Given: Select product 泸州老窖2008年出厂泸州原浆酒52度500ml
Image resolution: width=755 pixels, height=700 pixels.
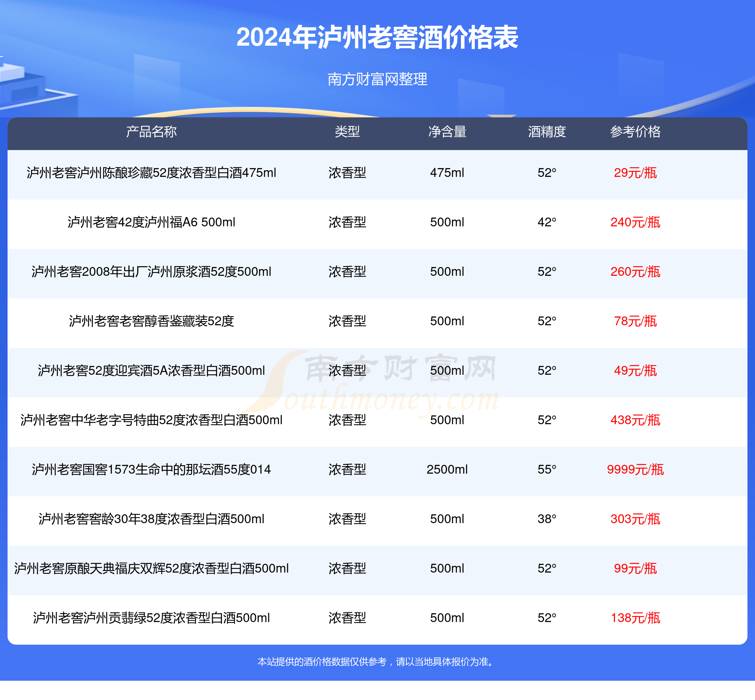Looking at the screenshot, I should tap(151, 272).
